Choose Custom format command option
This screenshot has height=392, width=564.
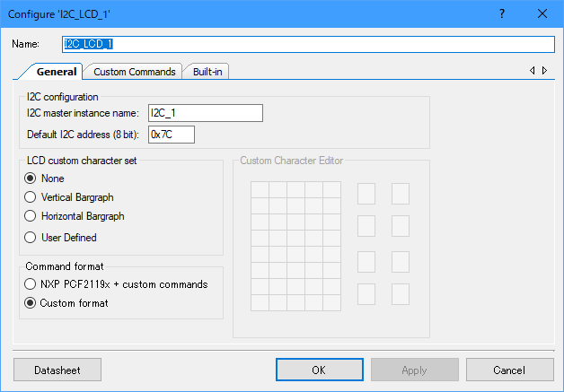click(31, 303)
